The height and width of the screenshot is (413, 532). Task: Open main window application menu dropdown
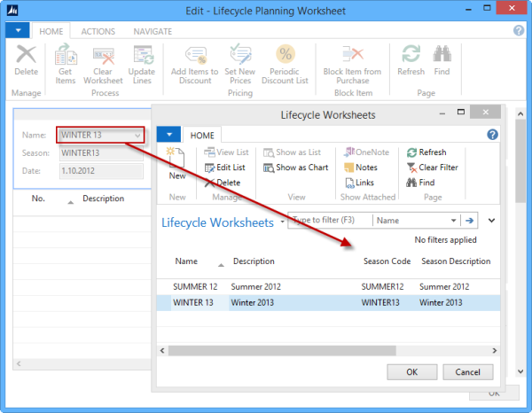(18, 30)
